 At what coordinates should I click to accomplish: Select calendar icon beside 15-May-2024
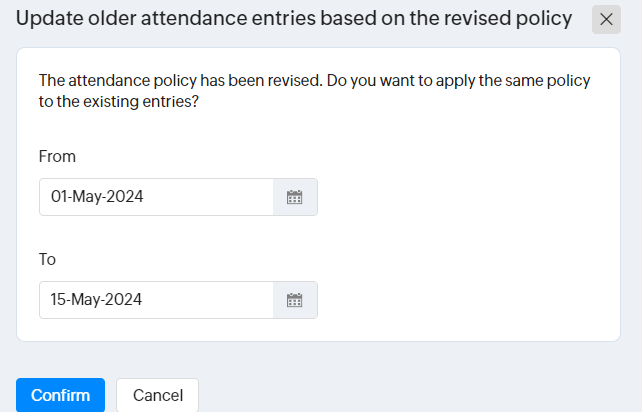(x=295, y=300)
